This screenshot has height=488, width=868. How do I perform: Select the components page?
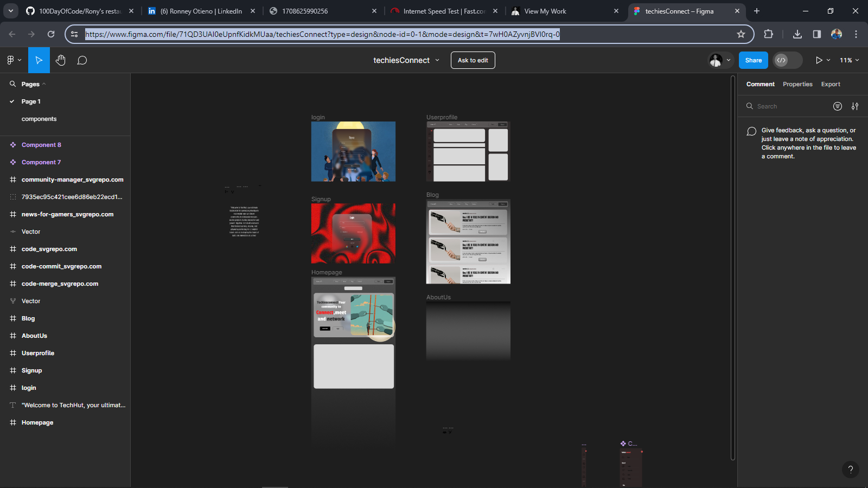39,119
